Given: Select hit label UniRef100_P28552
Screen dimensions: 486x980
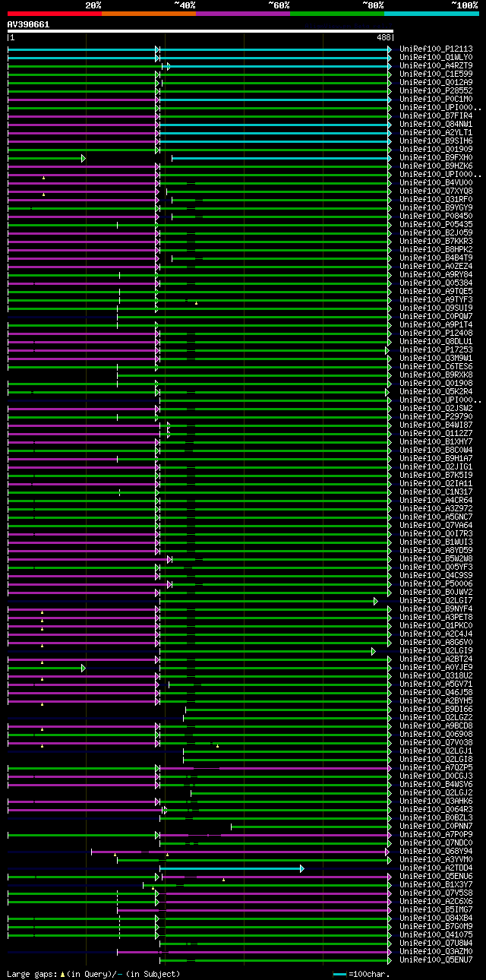Looking at the screenshot, I should [x=436, y=90].
